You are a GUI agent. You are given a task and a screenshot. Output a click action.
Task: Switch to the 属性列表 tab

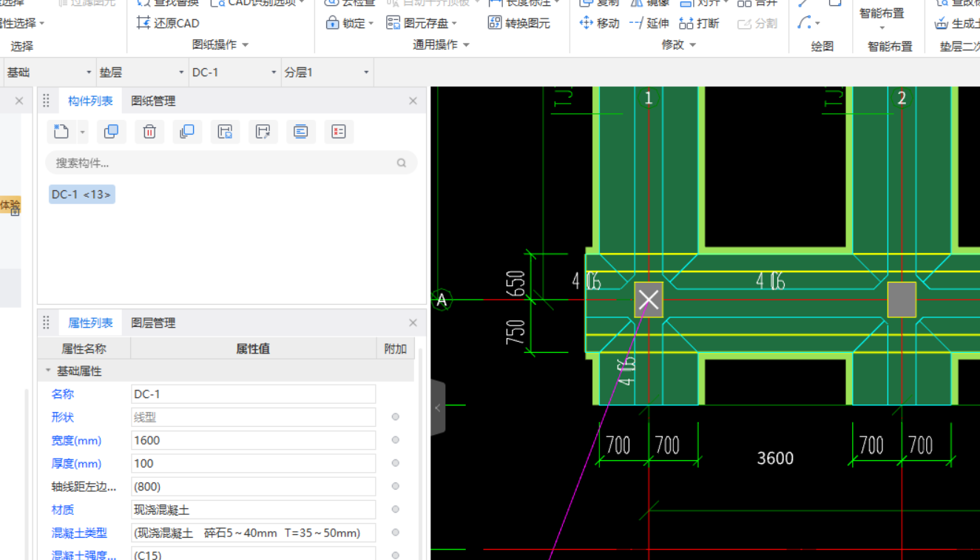click(90, 323)
